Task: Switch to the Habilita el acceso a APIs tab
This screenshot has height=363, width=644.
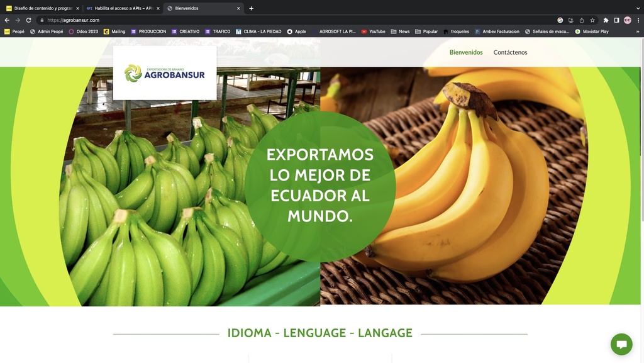Action: pos(123,8)
